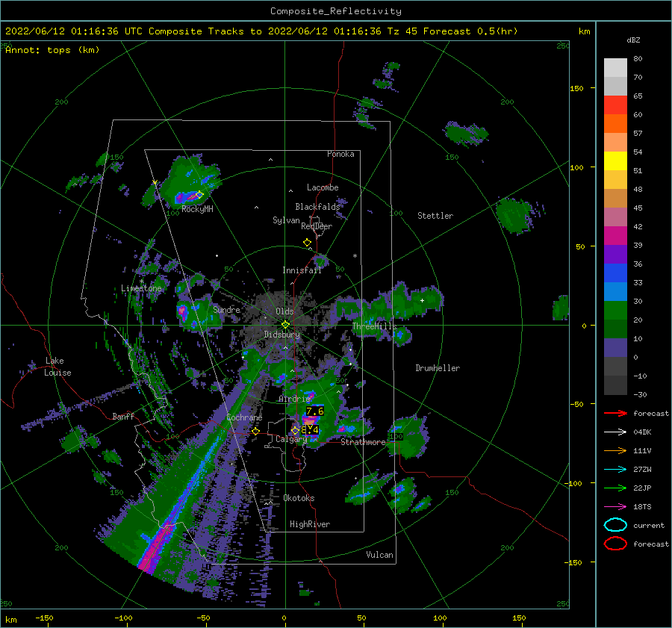Click the Sylvan label
Screen dimensions: 672x628
286,220
